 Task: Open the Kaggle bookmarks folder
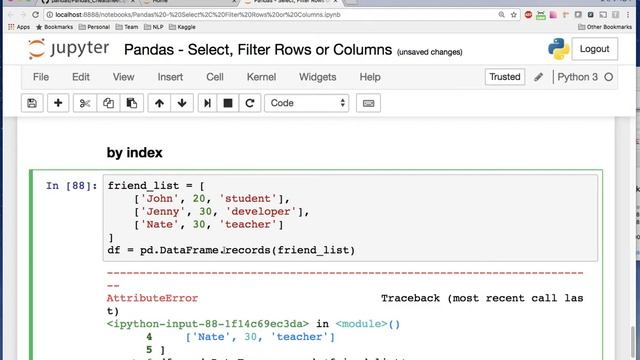click(182, 27)
